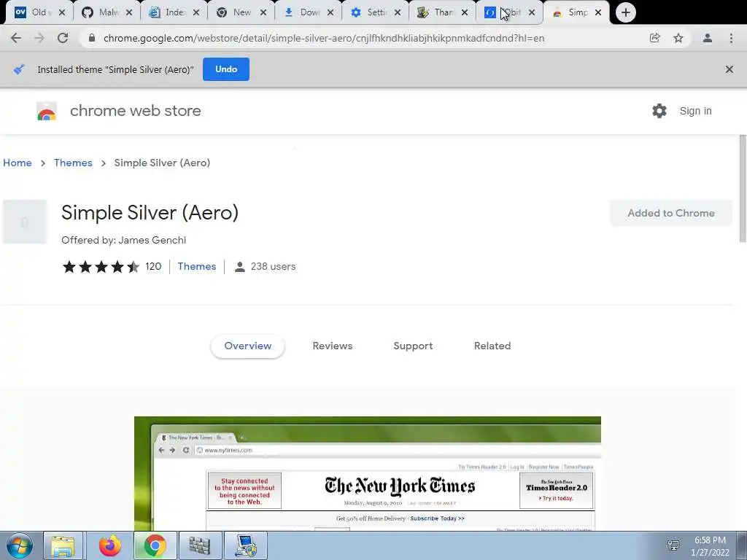
Task: Select the Overview tab
Action: pyautogui.click(x=248, y=346)
